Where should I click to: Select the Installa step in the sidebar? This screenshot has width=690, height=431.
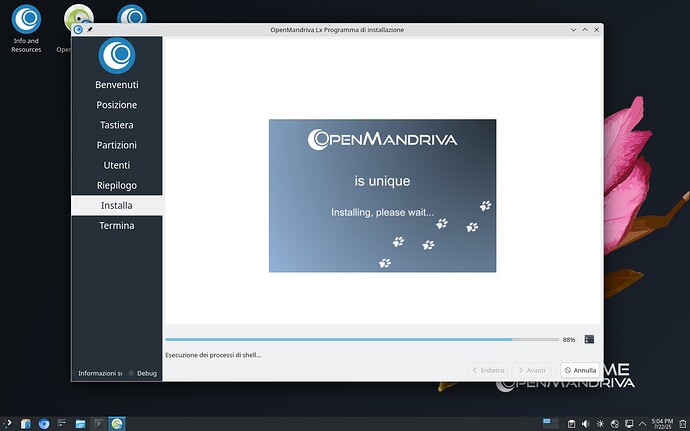116,205
